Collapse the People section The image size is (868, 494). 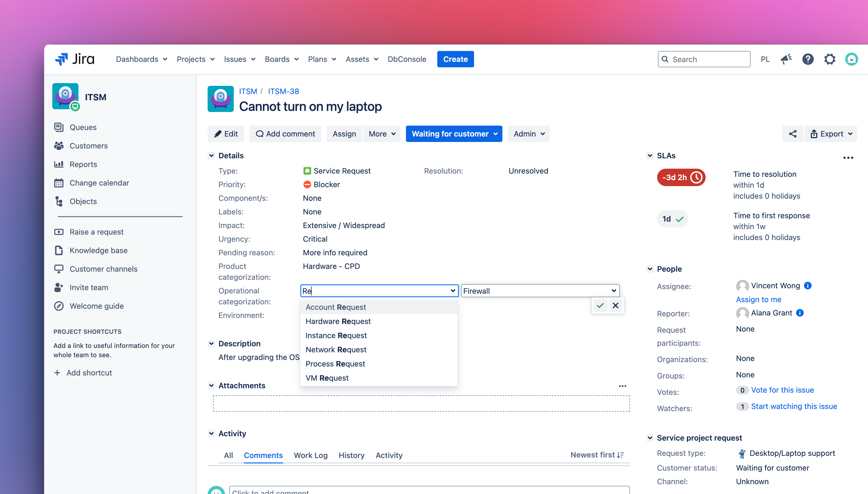[650, 269]
